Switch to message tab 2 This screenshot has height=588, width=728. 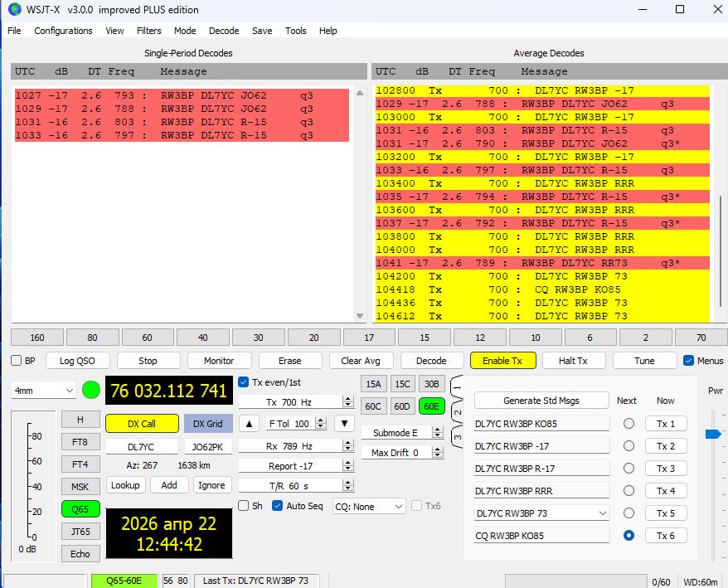[x=458, y=412]
